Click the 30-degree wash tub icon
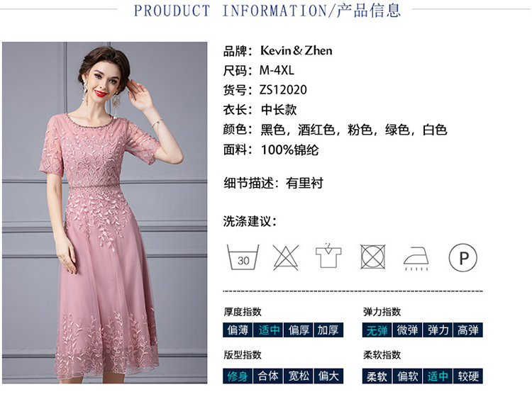This screenshot has width=532, height=404. 243,257
